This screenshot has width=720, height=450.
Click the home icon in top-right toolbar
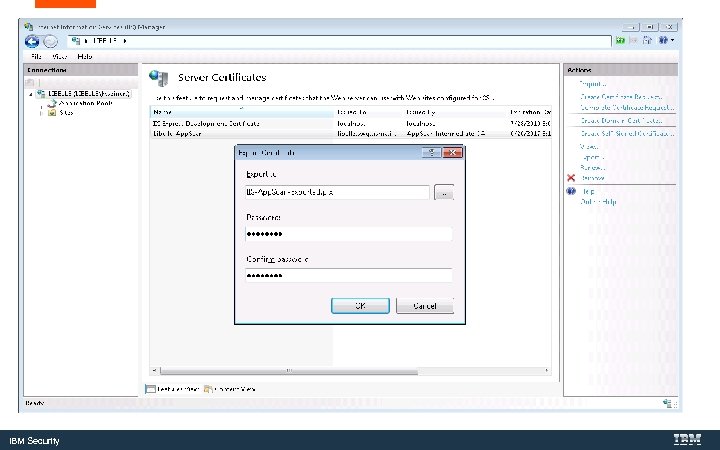pos(647,40)
